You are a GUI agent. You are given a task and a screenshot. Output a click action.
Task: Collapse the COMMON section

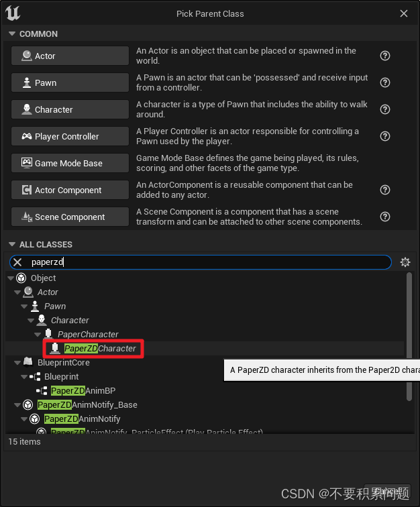(12, 34)
